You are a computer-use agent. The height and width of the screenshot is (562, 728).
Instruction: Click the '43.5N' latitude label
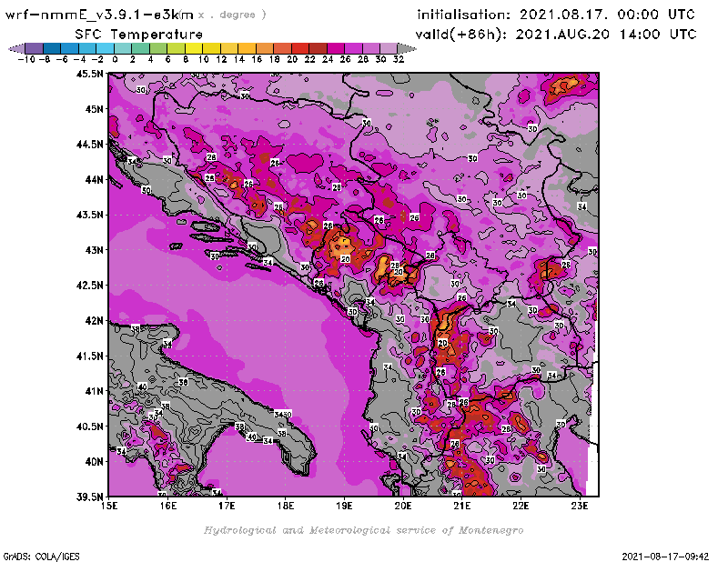[x=89, y=215]
